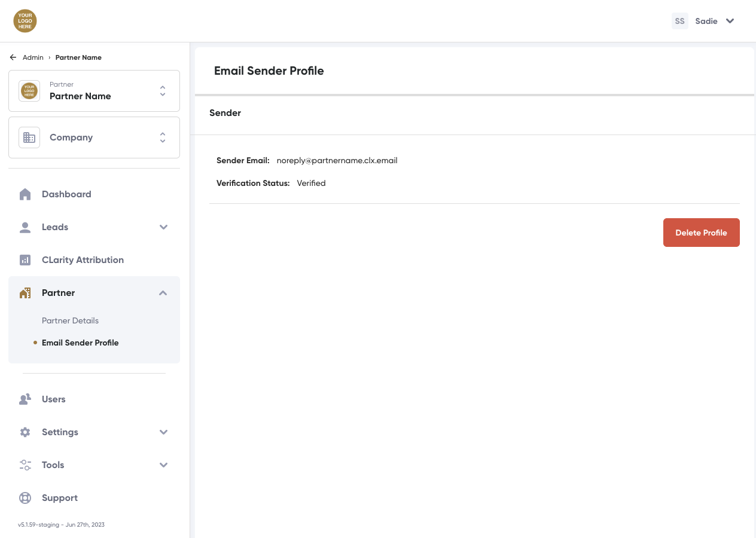Click the CLarity Attribution chart icon
The width and height of the screenshot is (756, 538).
pos(25,260)
